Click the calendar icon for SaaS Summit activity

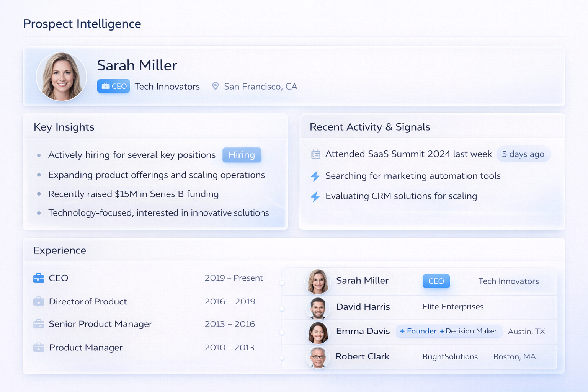point(315,154)
